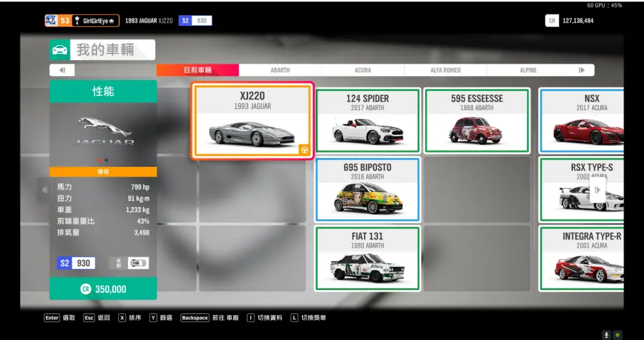The image size is (644, 340).
Task: Click the green car icon beside 我的車輛
Action: point(59,50)
